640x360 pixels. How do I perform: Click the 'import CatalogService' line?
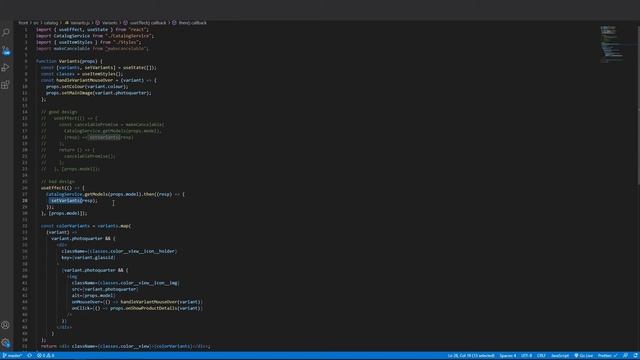95,36
